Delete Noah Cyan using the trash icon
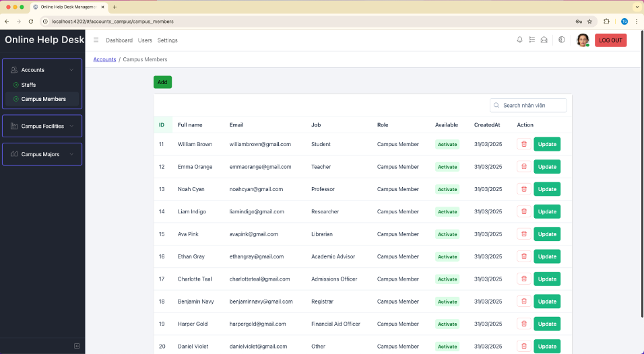The width and height of the screenshot is (644, 354). (523, 189)
